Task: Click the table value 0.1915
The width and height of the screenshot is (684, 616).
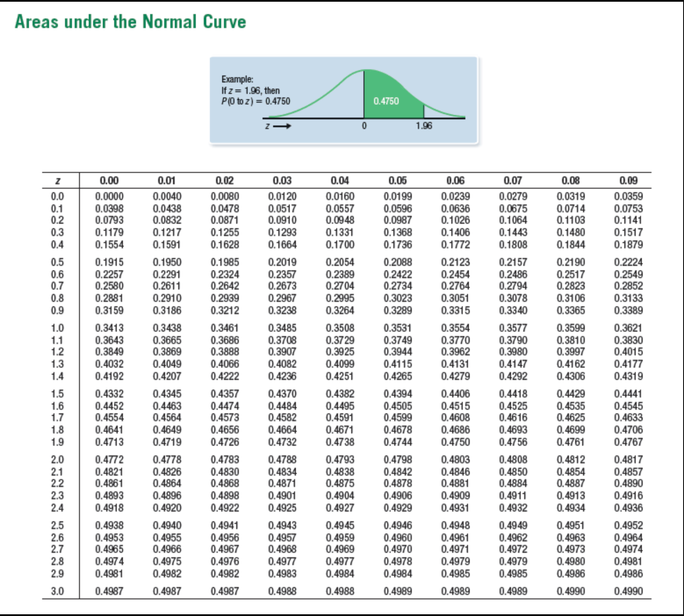Action: 109,262
